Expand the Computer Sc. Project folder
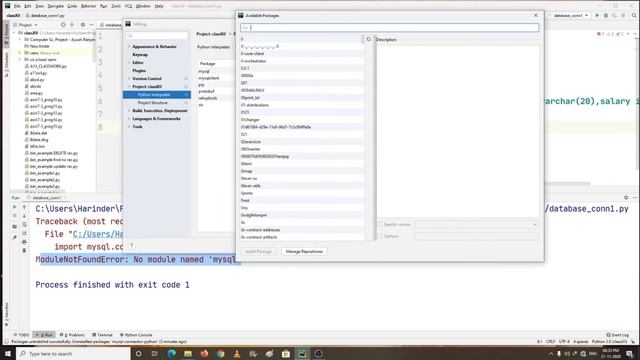This screenshot has height=360, width=640. (19, 40)
